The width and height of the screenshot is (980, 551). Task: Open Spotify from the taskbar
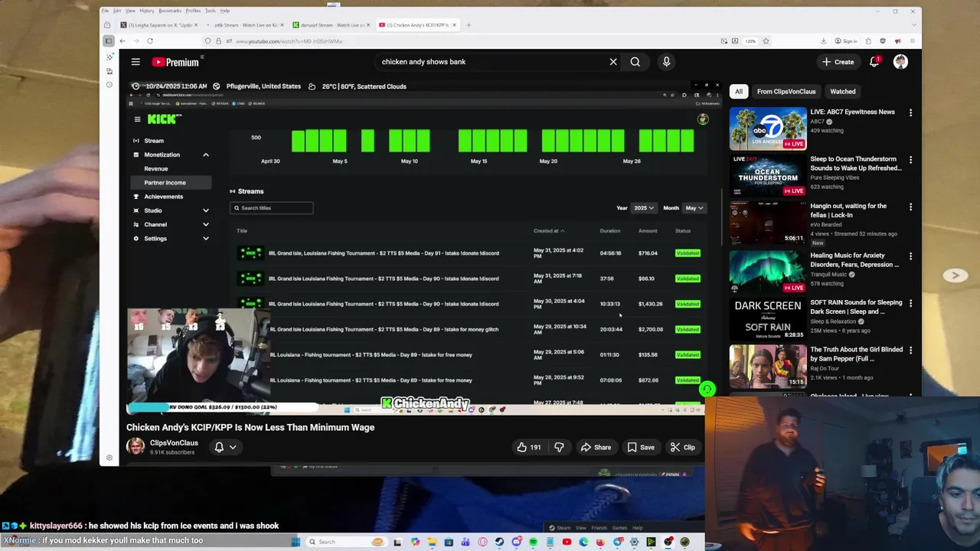click(533, 542)
